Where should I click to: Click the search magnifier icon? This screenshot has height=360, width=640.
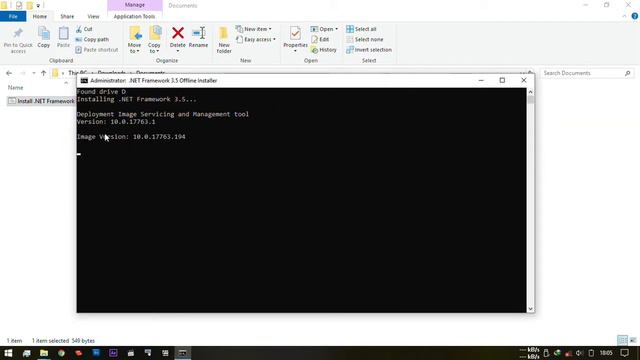pyautogui.click(x=627, y=73)
